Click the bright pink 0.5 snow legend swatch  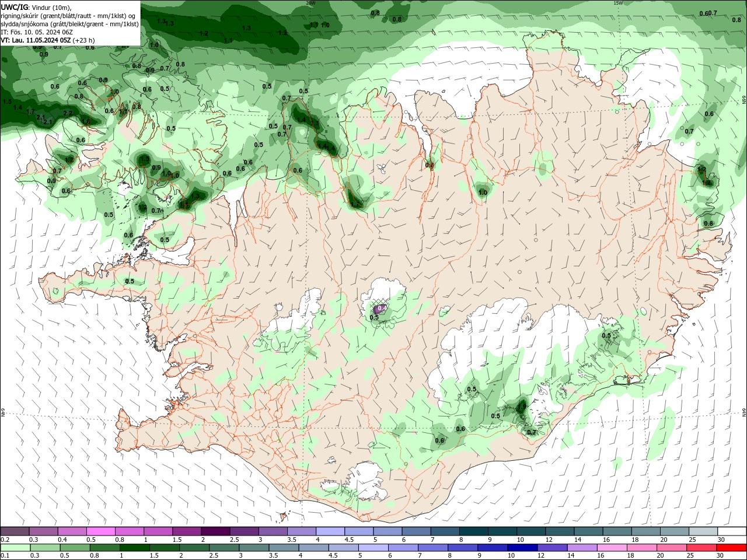pyautogui.click(x=100, y=531)
